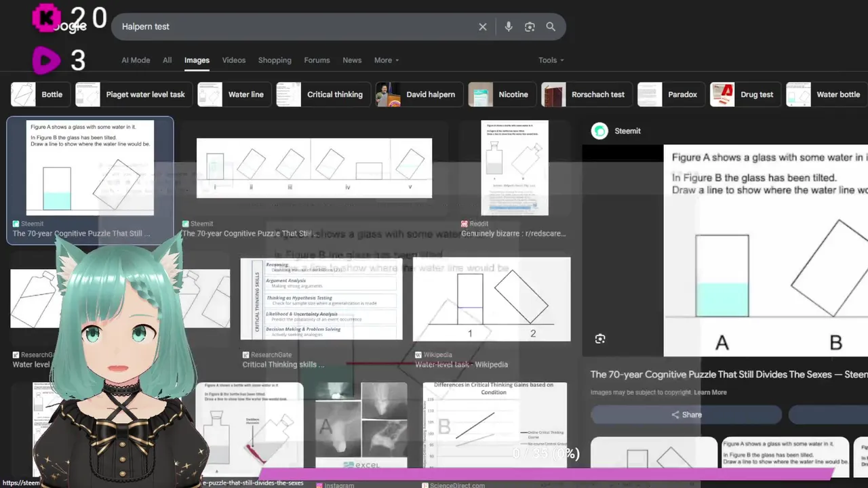Open the bottle with red water thumbnail
The width and height of the screenshot is (868, 488).
[x=250, y=428]
